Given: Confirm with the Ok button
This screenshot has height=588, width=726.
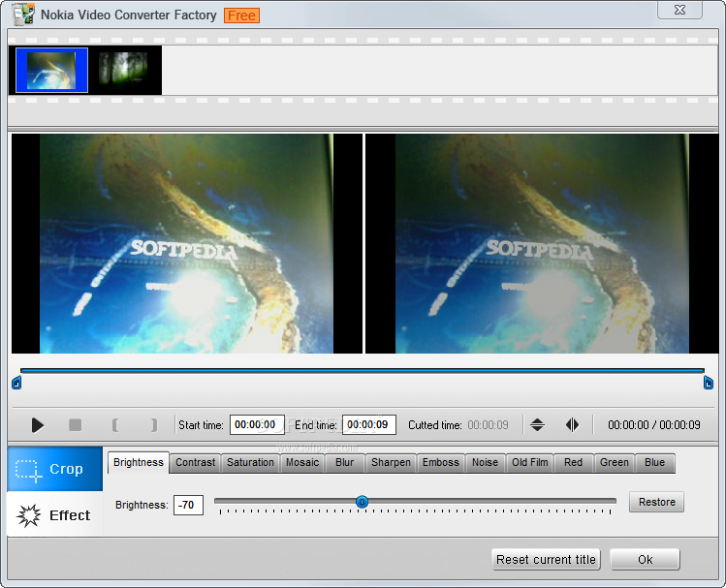Looking at the screenshot, I should 645,559.
